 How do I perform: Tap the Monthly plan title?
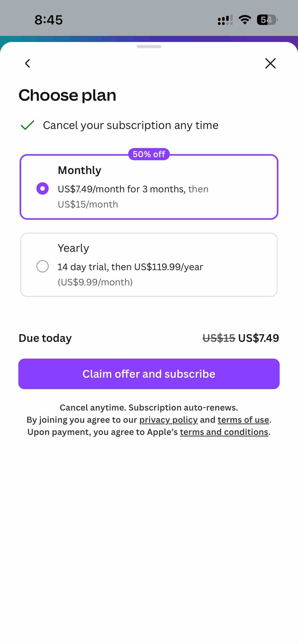pos(79,170)
